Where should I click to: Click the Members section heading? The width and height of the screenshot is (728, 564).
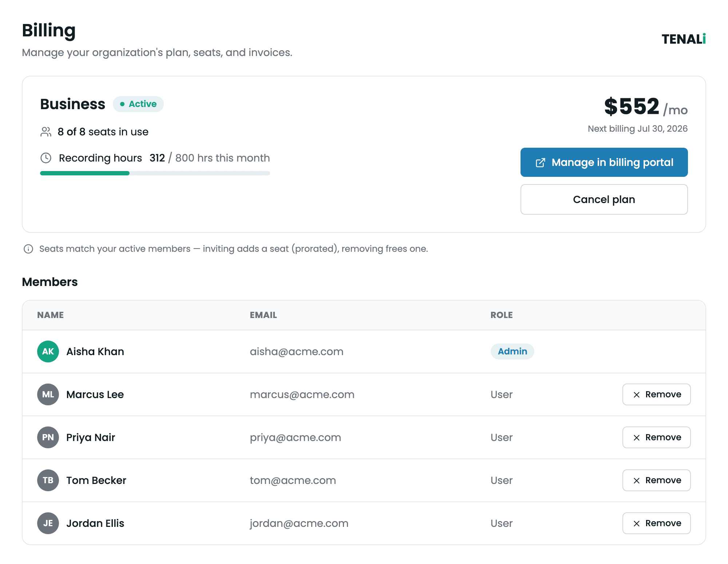50,282
